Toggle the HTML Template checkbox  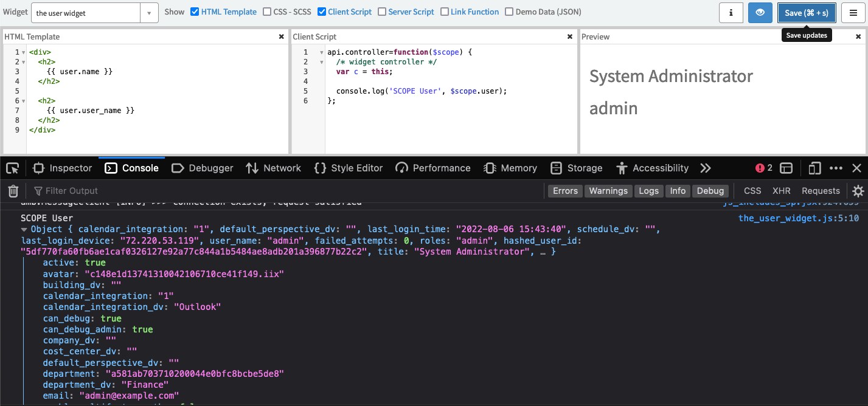195,12
